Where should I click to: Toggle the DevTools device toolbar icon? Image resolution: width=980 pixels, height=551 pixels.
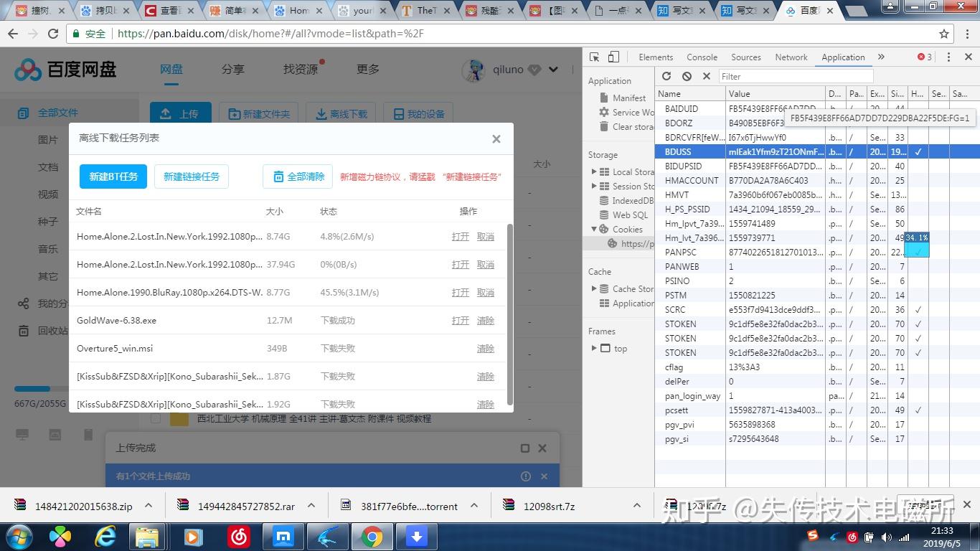(613, 57)
